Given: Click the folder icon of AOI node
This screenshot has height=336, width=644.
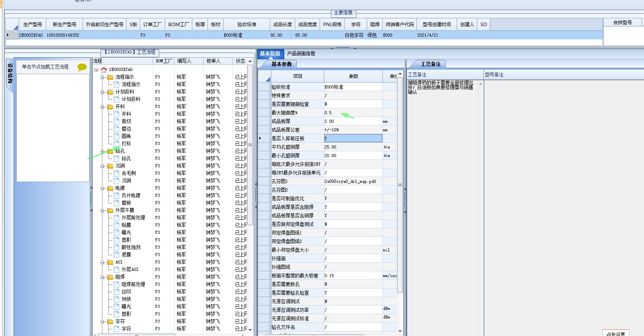Looking at the screenshot, I should [110, 262].
